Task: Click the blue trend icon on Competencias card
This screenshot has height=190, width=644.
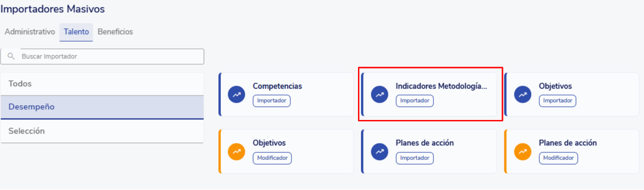Action: 237,95
